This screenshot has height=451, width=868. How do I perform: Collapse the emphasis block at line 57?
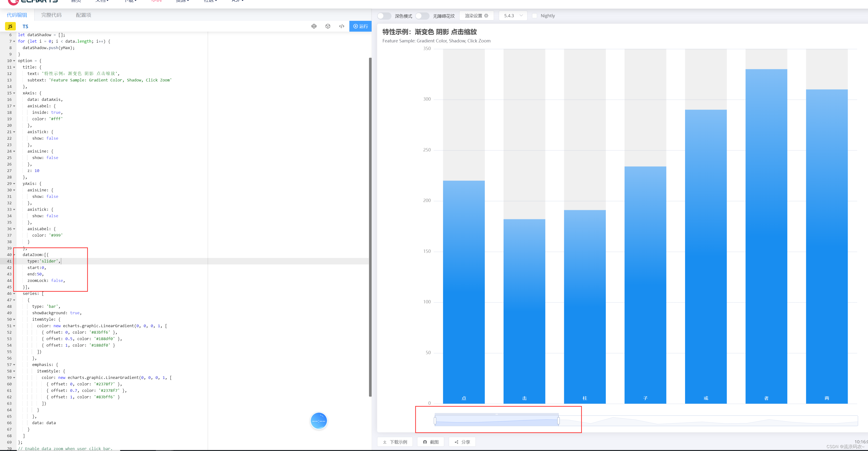pyautogui.click(x=14, y=365)
